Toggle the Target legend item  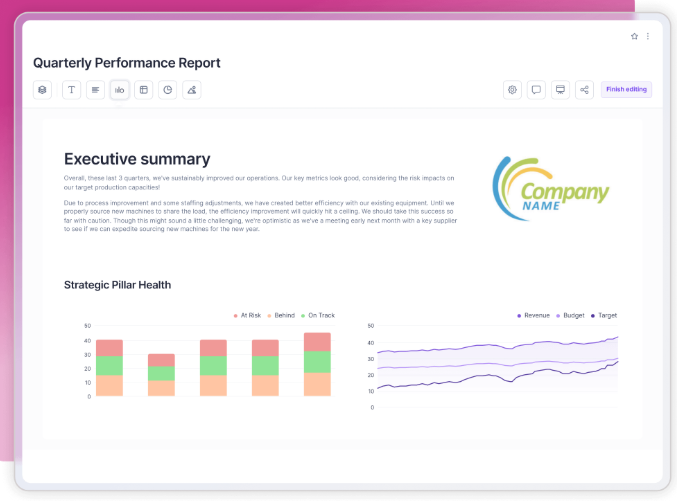[604, 315]
